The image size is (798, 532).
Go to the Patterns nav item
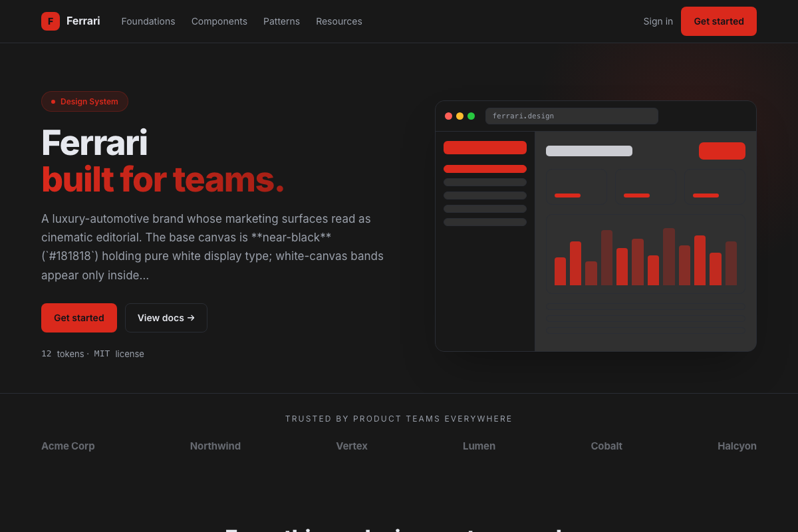point(281,21)
